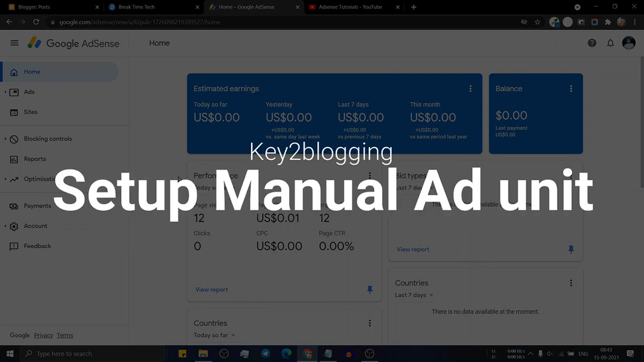Image resolution: width=644 pixels, height=362 pixels.
Task: Open Performance card options menu
Action: point(370,175)
